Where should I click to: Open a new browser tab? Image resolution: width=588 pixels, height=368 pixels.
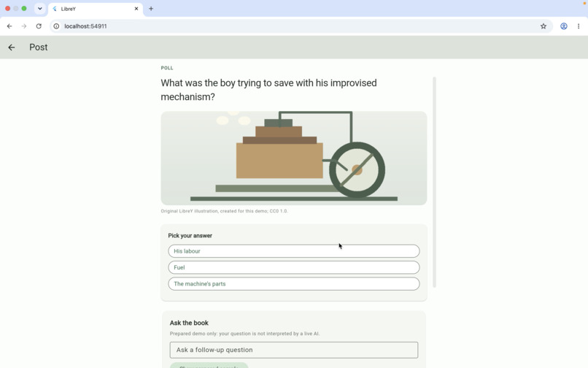151,9
